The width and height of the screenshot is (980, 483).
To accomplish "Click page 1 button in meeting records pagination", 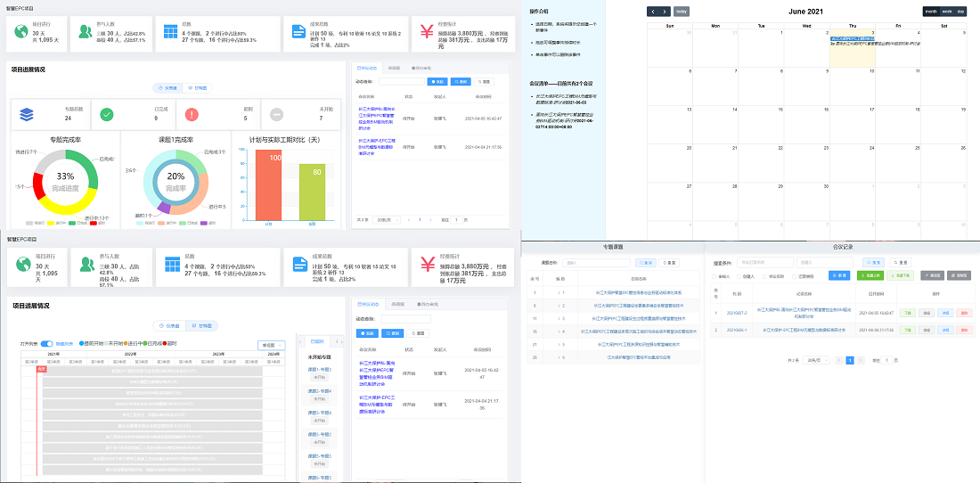I will tap(849, 361).
